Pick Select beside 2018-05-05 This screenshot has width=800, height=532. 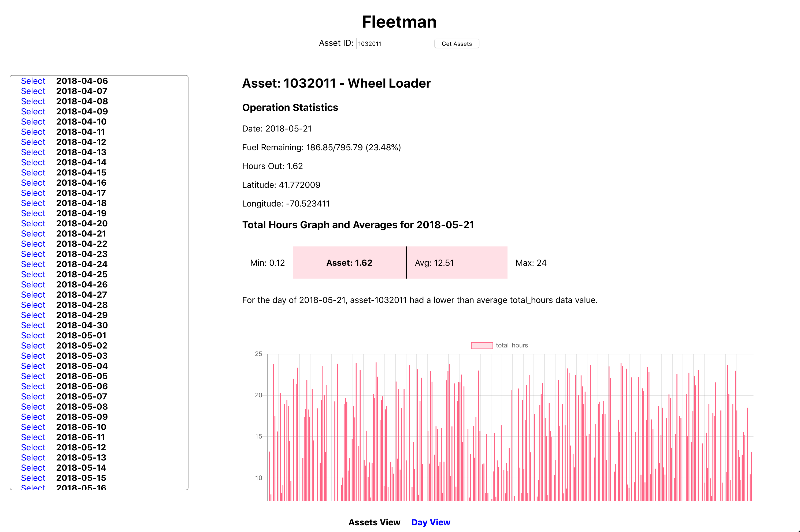point(33,376)
